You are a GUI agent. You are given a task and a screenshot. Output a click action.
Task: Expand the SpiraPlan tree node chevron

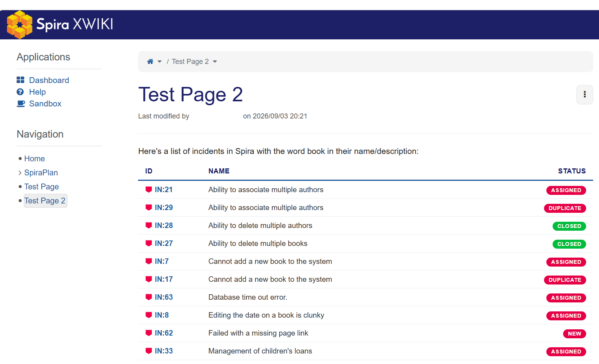click(x=20, y=173)
